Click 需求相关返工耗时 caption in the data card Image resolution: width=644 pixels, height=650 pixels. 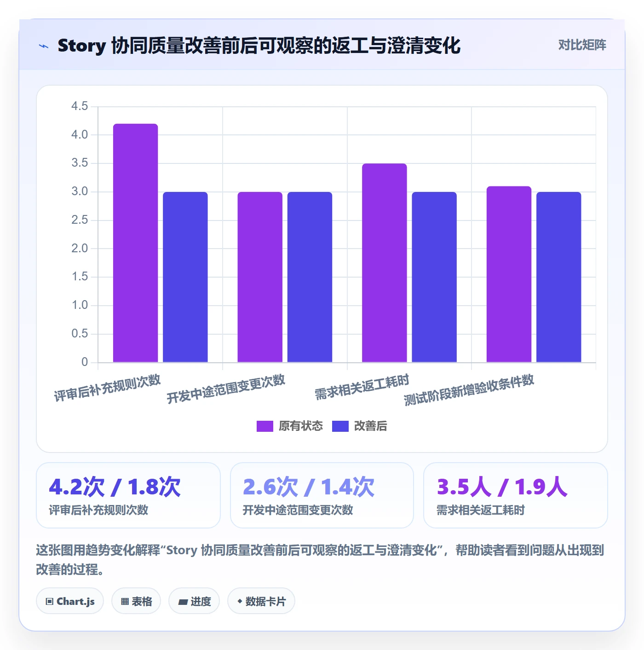click(481, 510)
